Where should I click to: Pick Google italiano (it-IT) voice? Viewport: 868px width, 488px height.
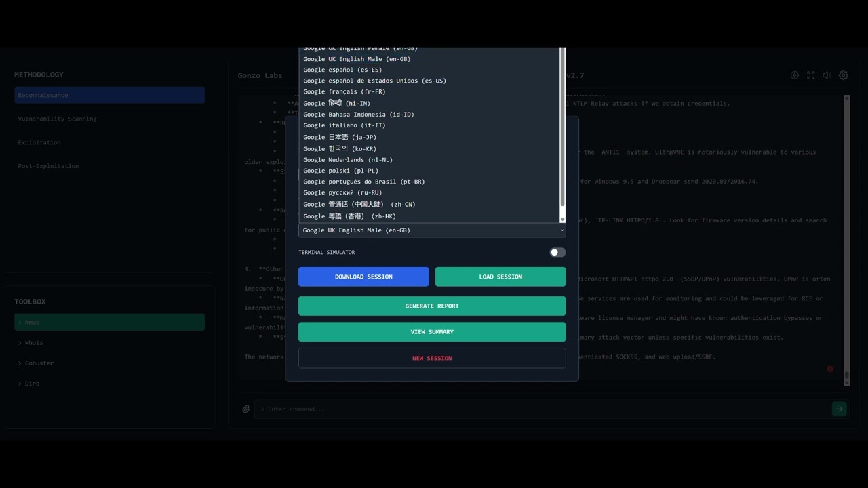point(429,125)
